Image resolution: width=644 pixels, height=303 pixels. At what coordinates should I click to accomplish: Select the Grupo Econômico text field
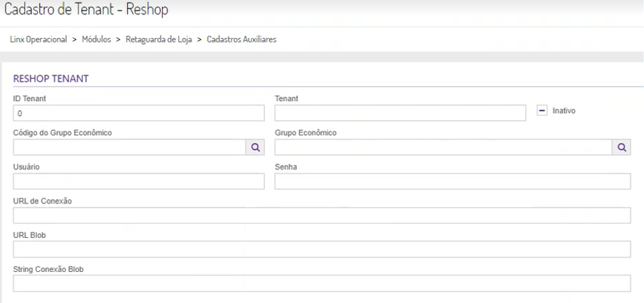(x=443, y=147)
